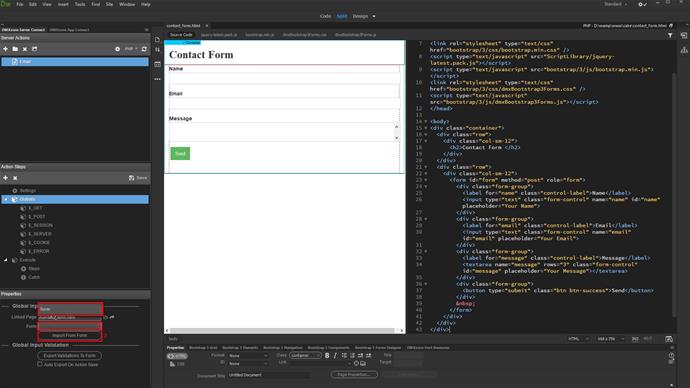The width and height of the screenshot is (690, 388).
Task: Refresh the Server Actions list
Action: 144,49
